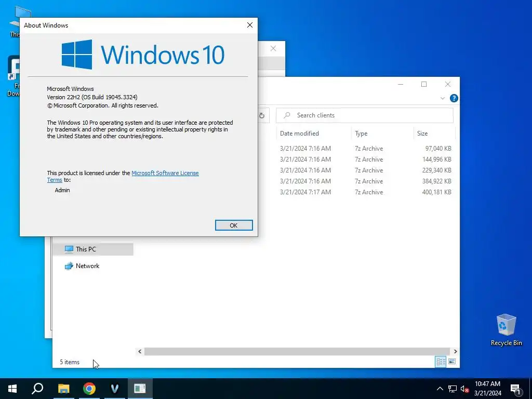This screenshot has width=532, height=399.
Task: Open Recycle Bin on desktop
Action: 506,330
